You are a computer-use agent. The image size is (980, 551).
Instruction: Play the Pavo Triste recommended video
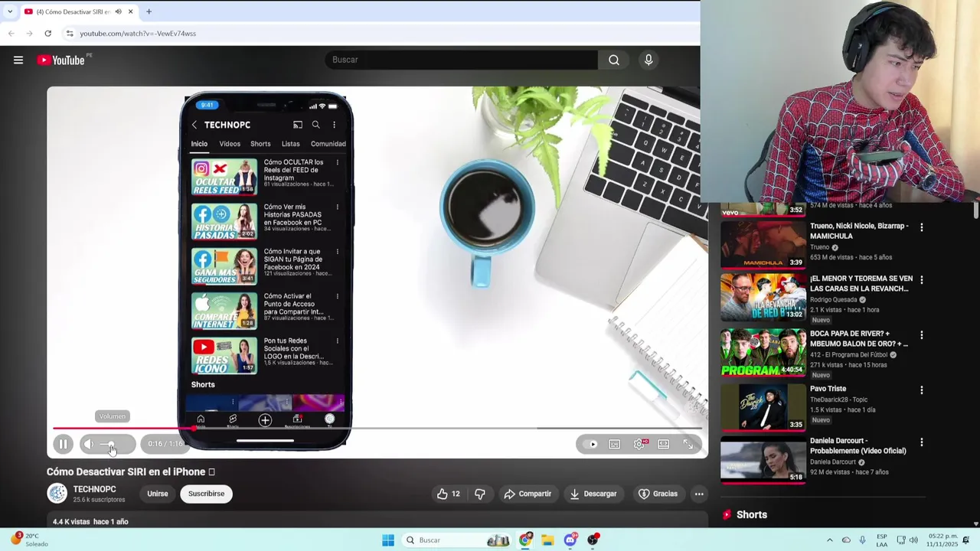coord(763,407)
